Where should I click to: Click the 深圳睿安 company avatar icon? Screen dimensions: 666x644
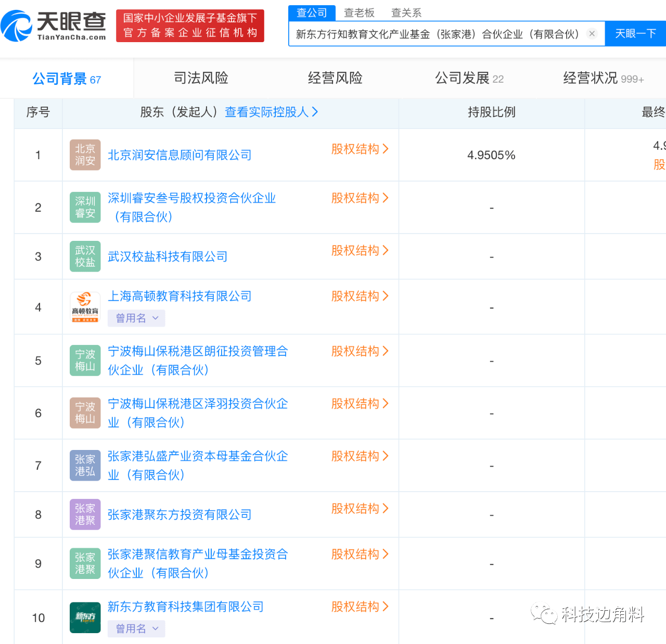click(x=85, y=208)
